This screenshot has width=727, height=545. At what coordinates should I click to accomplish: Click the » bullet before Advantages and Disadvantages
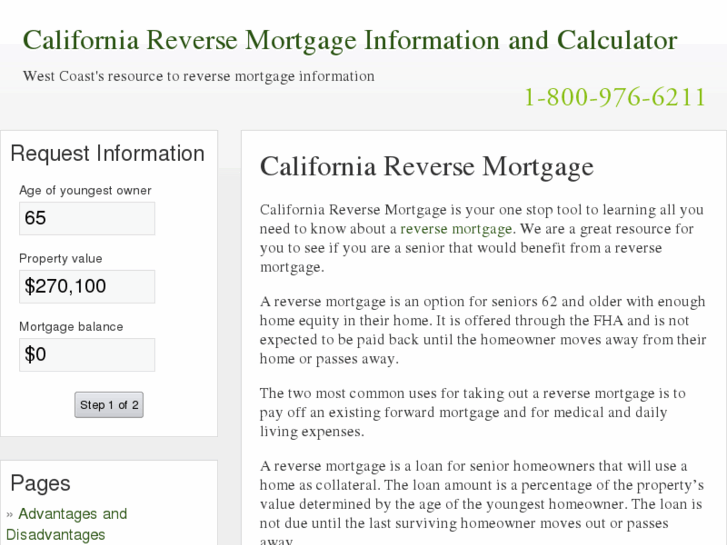[10, 514]
